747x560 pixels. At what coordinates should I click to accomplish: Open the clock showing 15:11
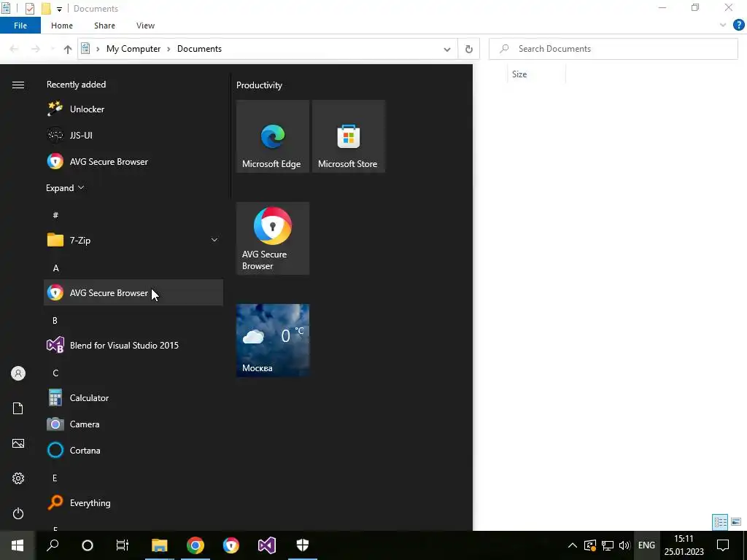tap(684, 545)
